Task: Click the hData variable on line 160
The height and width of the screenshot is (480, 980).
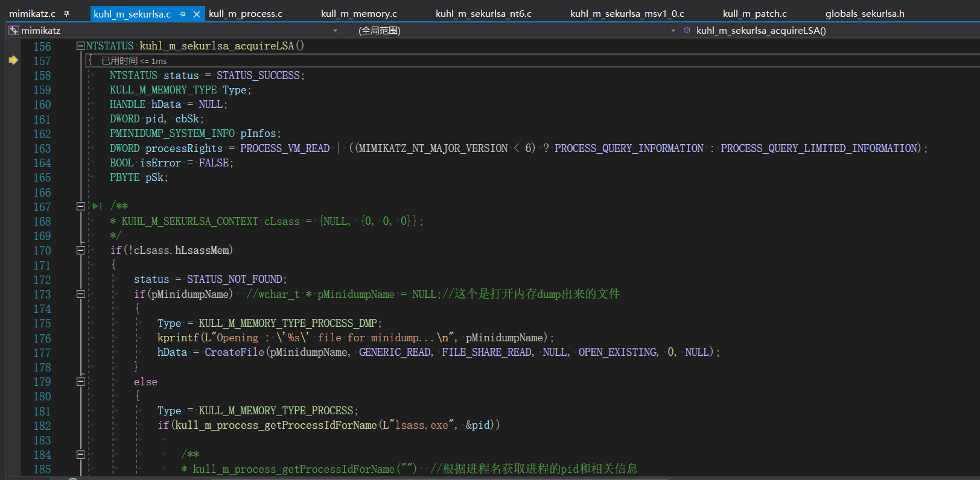Action: point(166,104)
